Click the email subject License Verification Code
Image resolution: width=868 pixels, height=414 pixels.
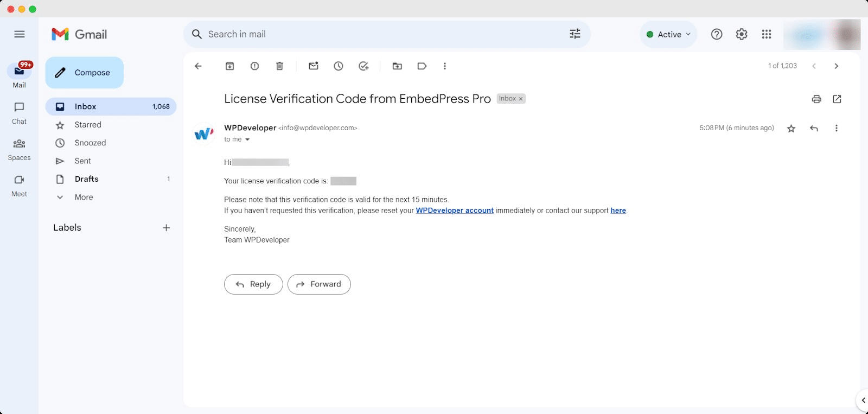(358, 99)
